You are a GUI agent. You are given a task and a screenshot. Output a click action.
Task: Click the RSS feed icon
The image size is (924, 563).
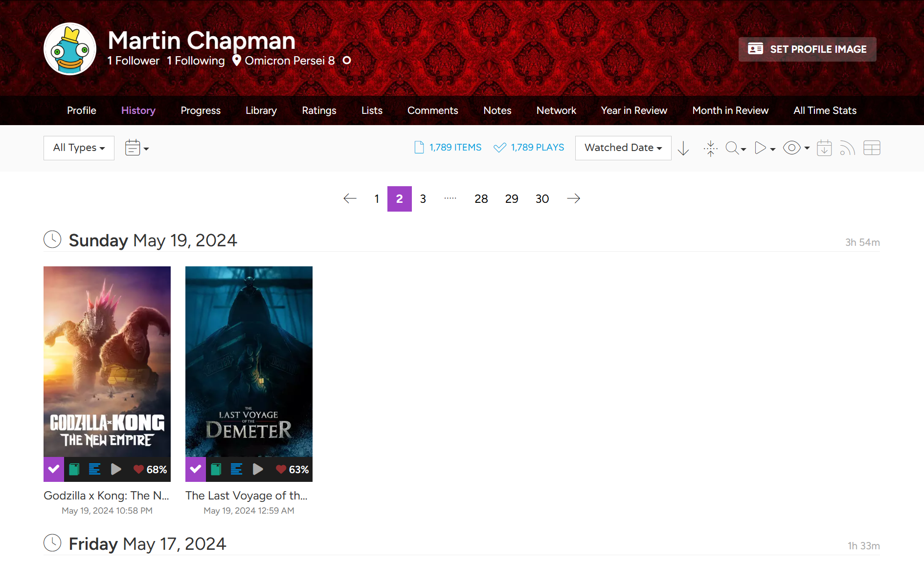tap(847, 148)
